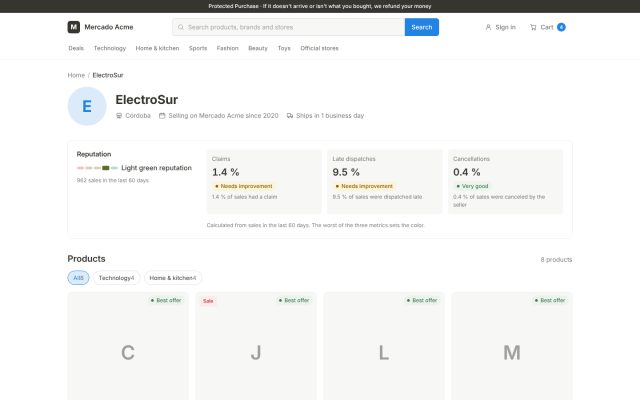Viewport: 640px width, 400px height.
Task: Click the Late dispatches 9.5 % value
Action: point(346,172)
